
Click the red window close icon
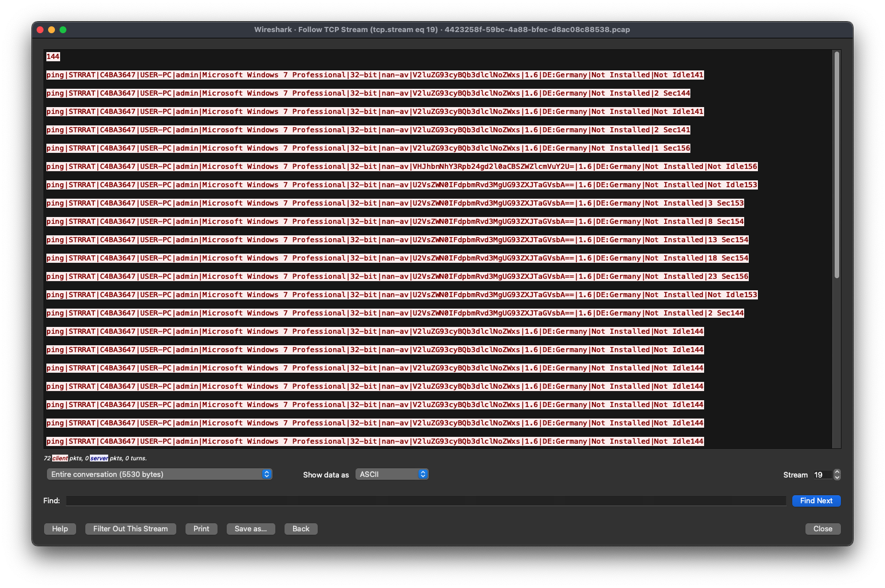pyautogui.click(x=40, y=30)
